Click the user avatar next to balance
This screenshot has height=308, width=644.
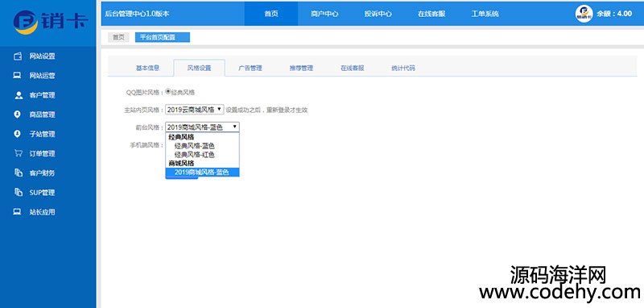tap(584, 14)
